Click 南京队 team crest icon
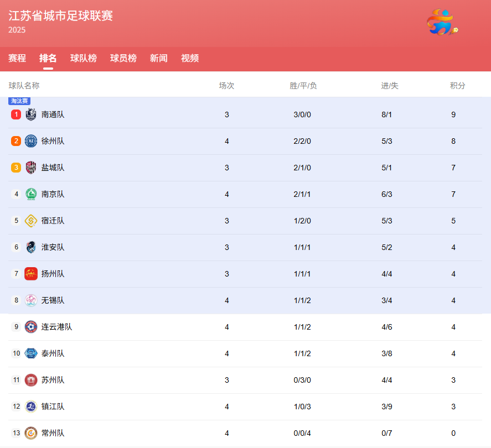491x448 pixels. coord(31,194)
